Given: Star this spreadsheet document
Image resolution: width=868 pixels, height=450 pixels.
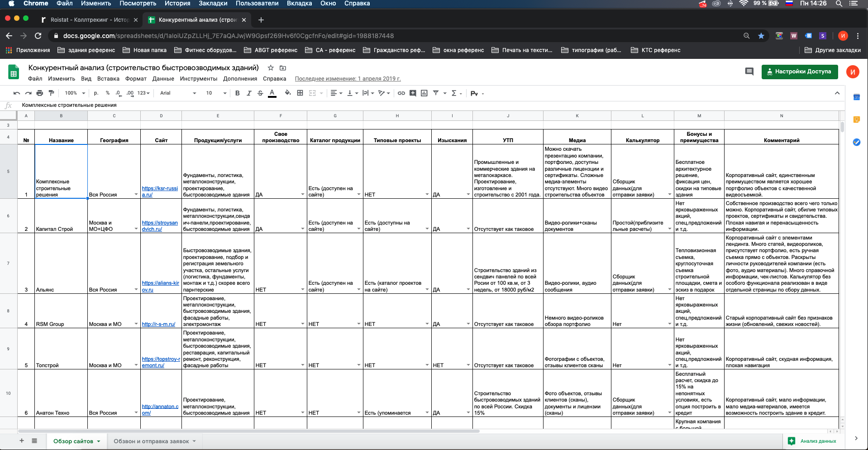Looking at the screenshot, I should [x=271, y=68].
